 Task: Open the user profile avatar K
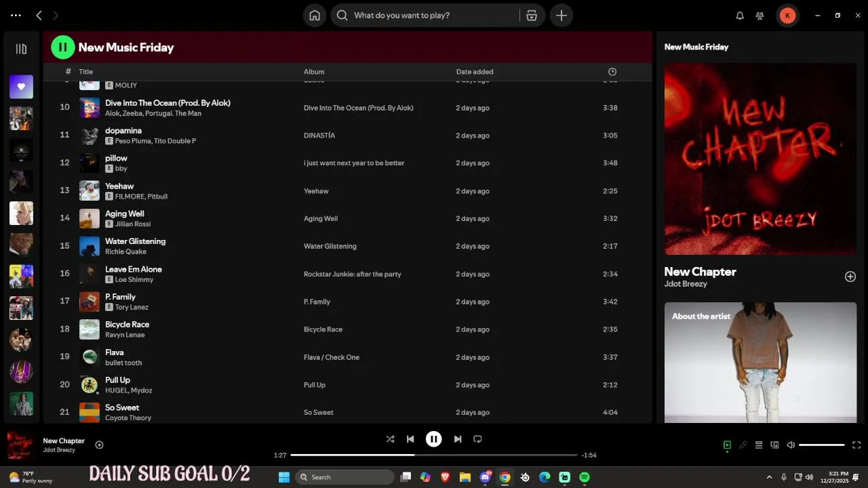(x=787, y=16)
